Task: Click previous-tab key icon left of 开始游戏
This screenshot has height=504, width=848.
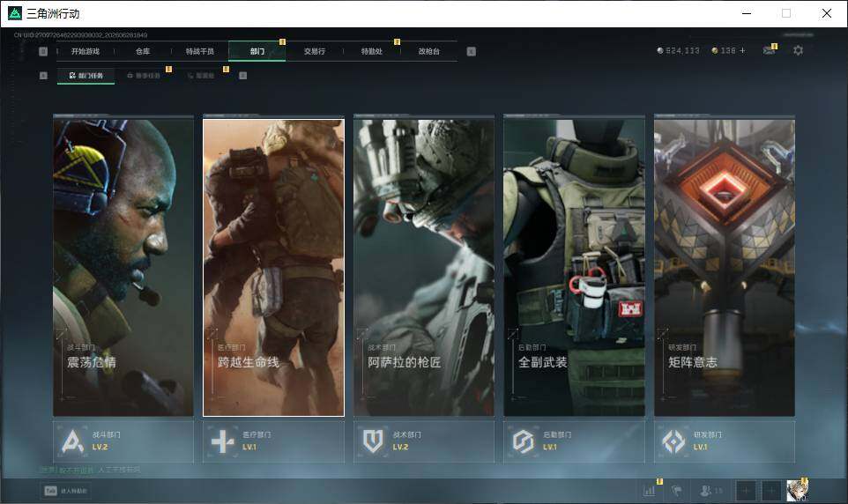Action: [43, 51]
